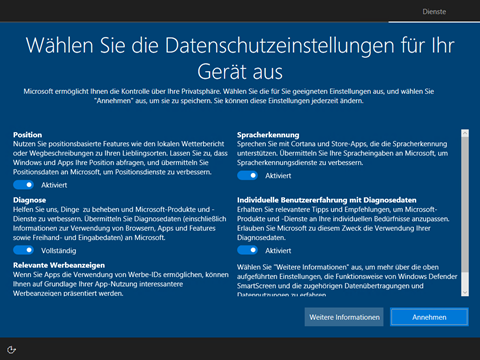This screenshot has width=480, height=360.
Task: Click the Position section heading
Action: click(27, 135)
